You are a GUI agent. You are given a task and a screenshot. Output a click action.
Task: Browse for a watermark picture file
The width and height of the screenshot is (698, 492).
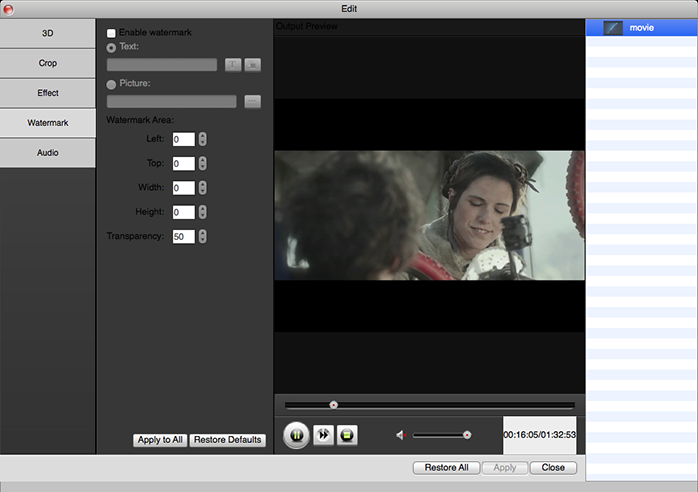point(252,102)
